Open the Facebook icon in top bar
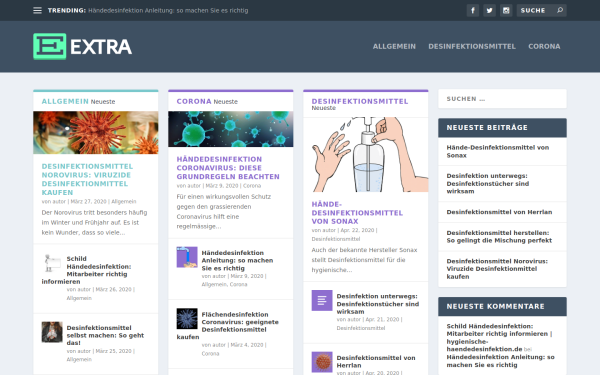Screen dimensions: 600x375 click(x=473, y=10)
